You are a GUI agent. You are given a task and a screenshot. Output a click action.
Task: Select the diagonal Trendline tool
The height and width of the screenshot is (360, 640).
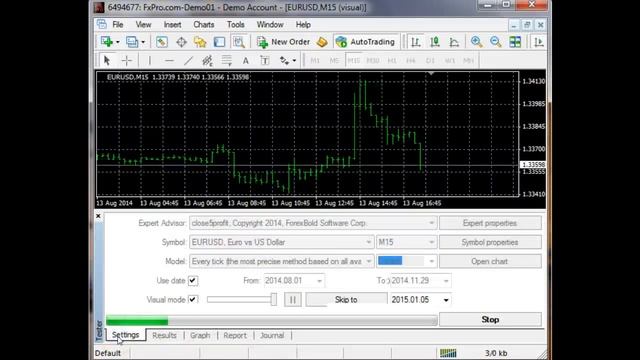click(188, 60)
